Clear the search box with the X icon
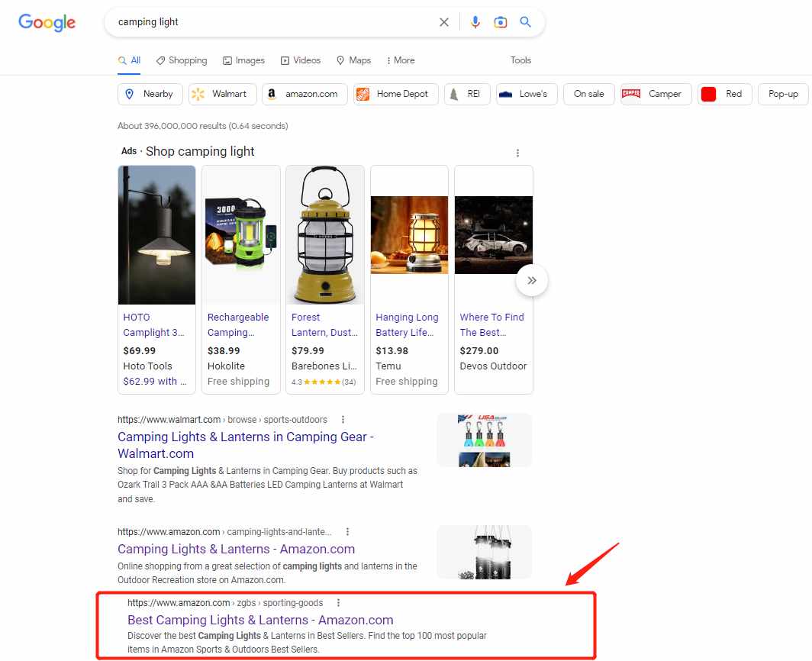 point(444,22)
